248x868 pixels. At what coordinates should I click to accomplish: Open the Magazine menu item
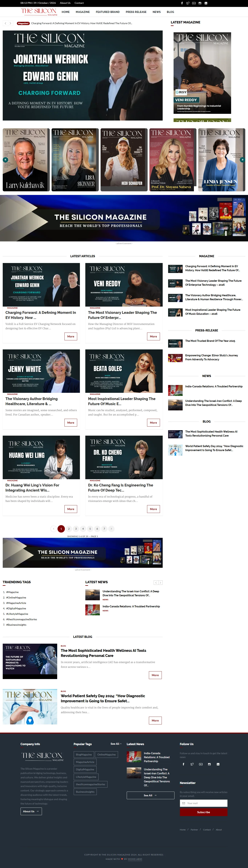tap(83, 12)
